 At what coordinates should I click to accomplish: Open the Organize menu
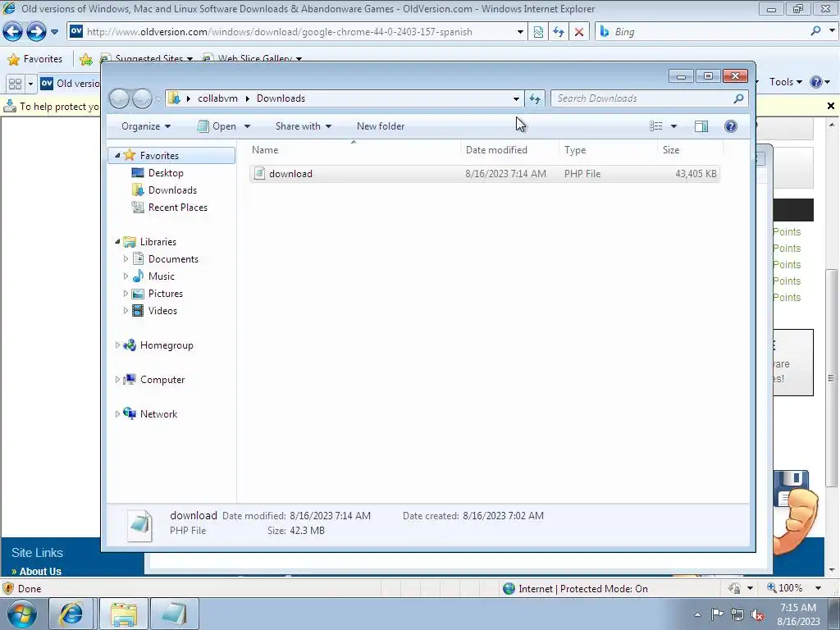[146, 126]
